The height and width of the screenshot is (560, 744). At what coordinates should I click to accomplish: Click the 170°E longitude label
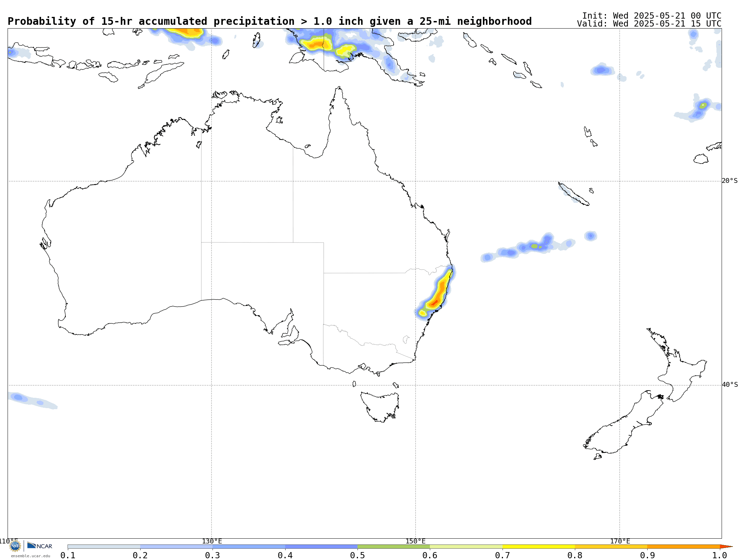(620, 541)
